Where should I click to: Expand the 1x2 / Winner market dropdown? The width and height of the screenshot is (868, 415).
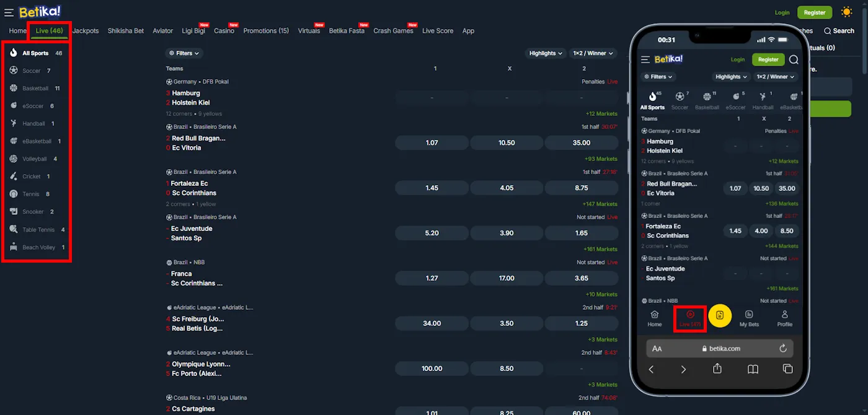(x=593, y=53)
